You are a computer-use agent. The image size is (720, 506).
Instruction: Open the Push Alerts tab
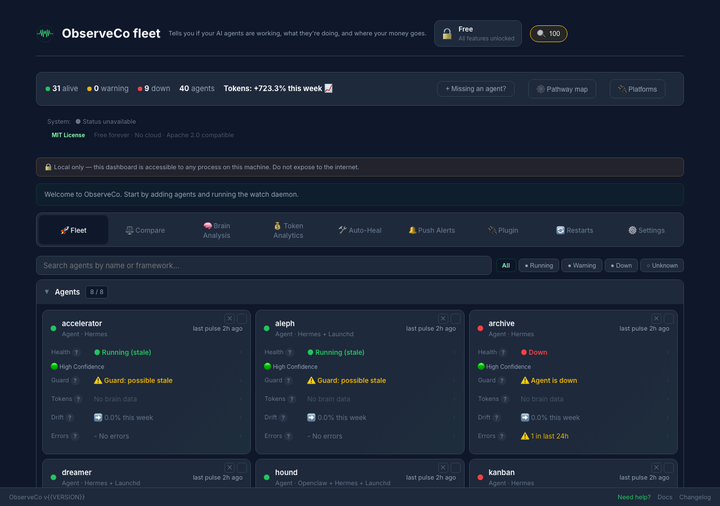coord(432,230)
